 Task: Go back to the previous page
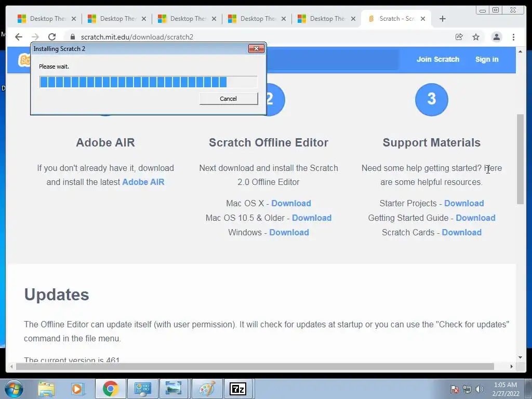(x=19, y=37)
